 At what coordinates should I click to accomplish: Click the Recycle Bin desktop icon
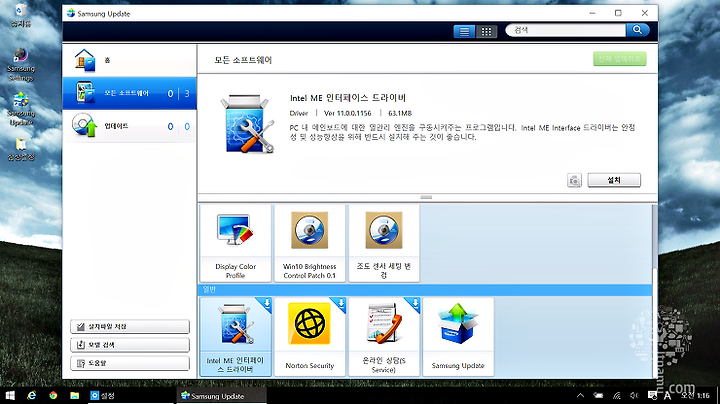(x=21, y=15)
